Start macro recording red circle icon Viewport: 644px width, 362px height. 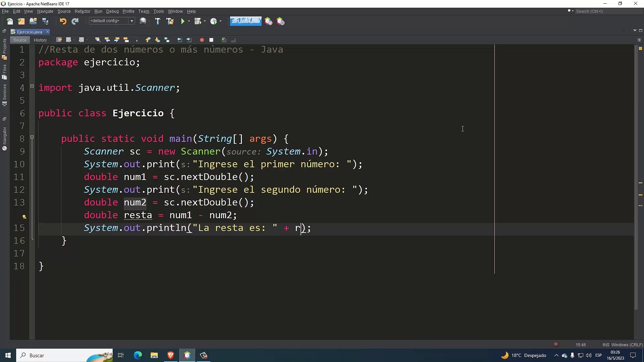202,40
